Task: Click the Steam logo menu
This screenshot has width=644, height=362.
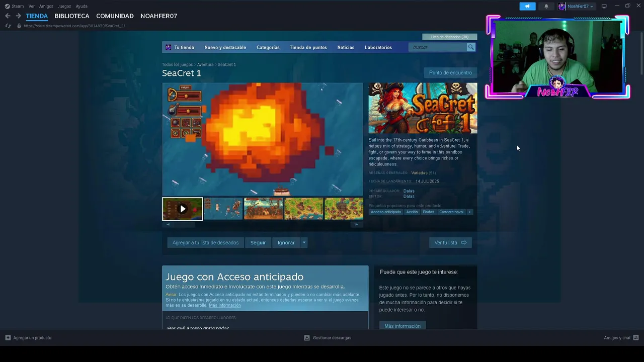Action: point(14,6)
